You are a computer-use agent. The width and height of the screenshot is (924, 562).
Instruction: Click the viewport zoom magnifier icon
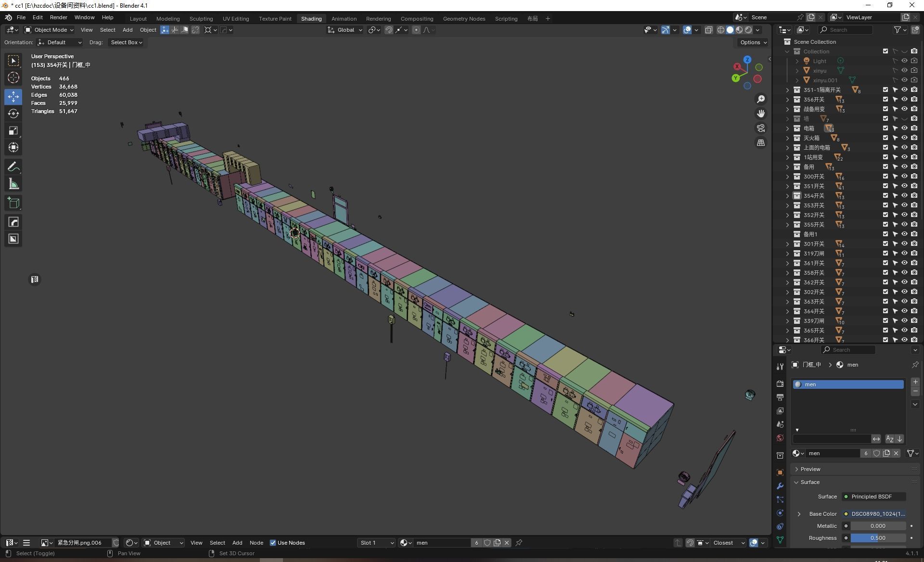point(761,99)
